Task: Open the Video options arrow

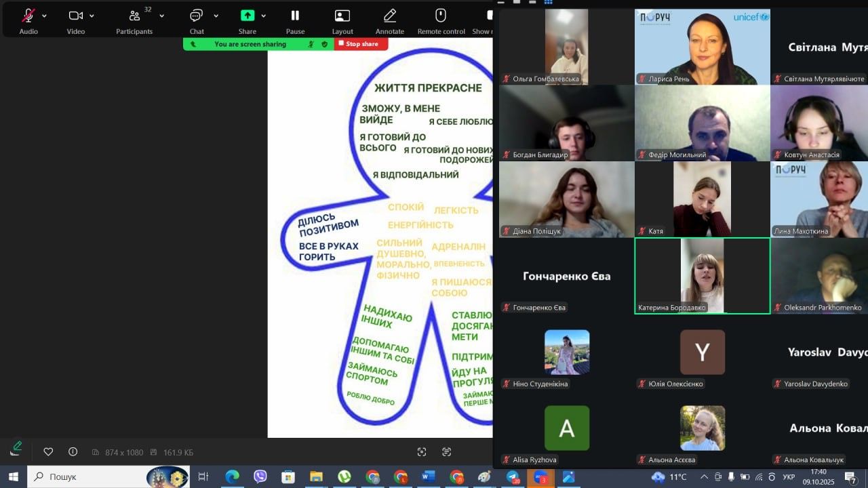Action: (92, 16)
